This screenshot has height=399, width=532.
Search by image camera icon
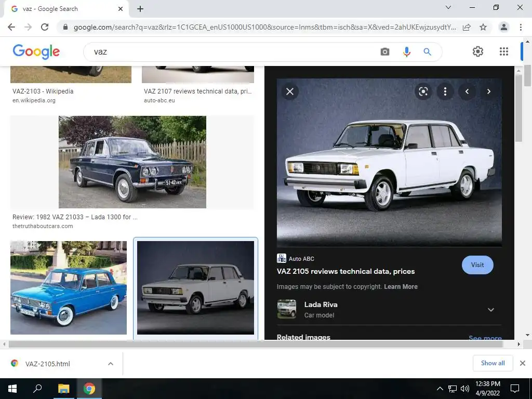point(385,51)
